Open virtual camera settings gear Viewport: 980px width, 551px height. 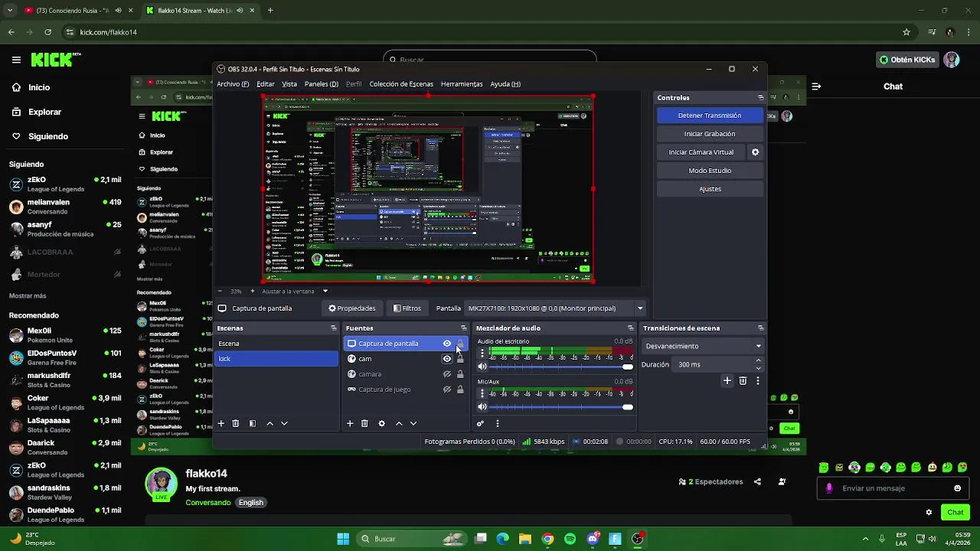coord(755,152)
